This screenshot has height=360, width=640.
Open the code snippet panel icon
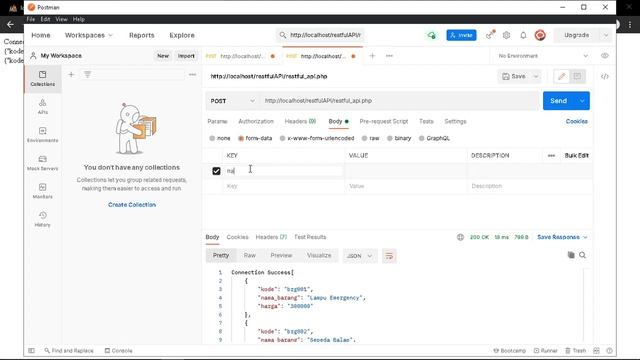coord(604,76)
